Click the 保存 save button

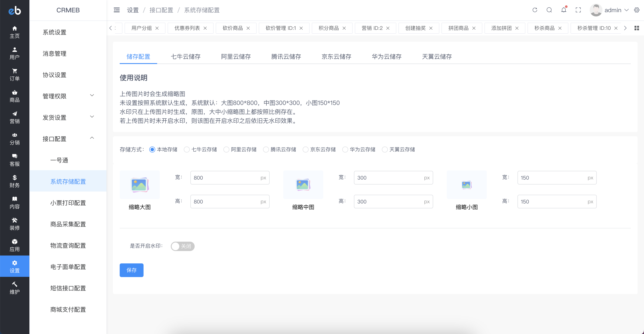click(131, 270)
